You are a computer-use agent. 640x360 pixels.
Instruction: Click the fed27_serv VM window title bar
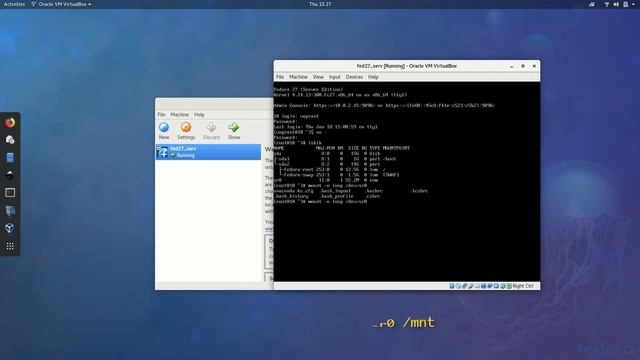coord(407,66)
